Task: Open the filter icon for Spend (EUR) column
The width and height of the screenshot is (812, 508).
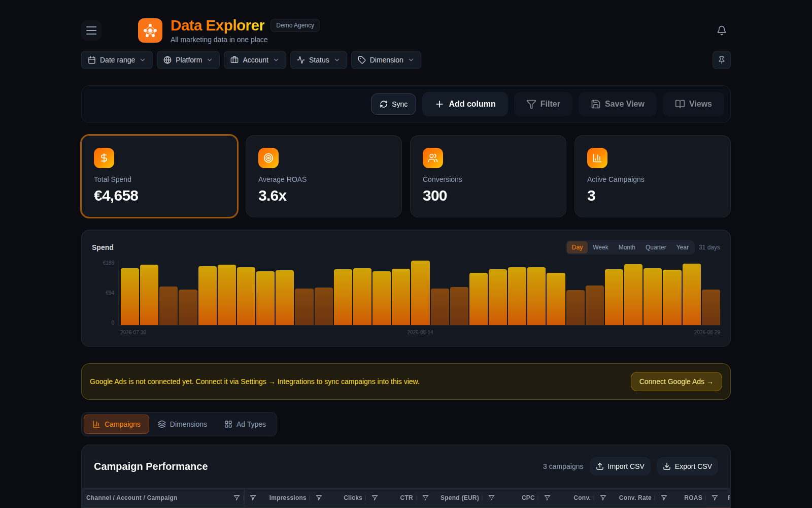Action: [491, 498]
